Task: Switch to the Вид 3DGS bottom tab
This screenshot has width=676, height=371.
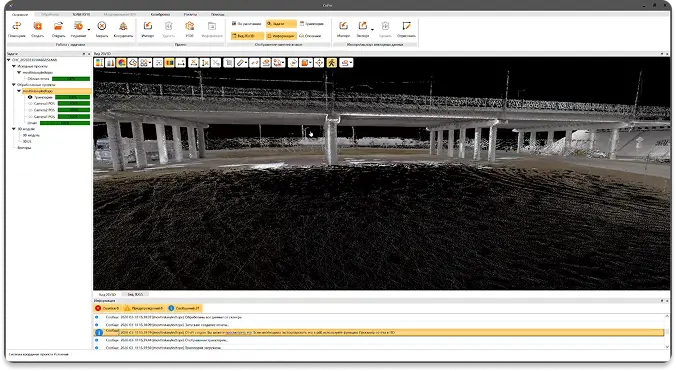Action: (x=135, y=294)
